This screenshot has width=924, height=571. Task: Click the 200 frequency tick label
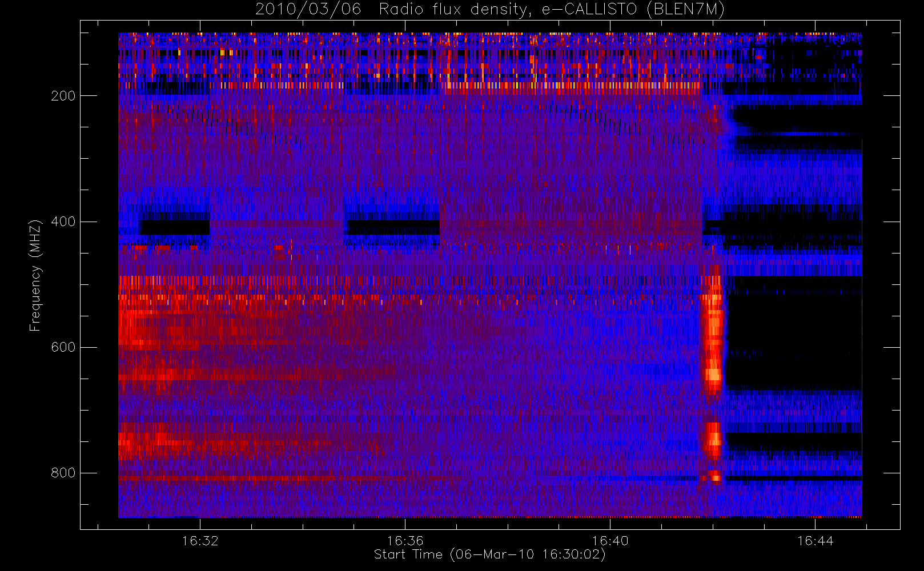pos(63,96)
